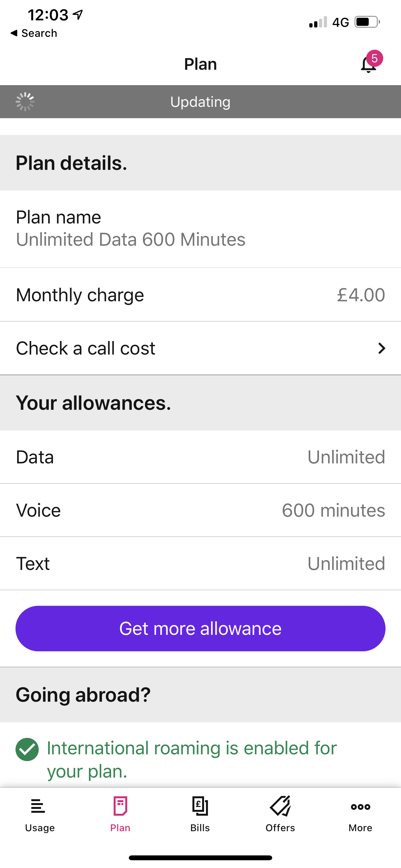Screen dimensions: 401x868
Task: Open the Offers tag icon
Action: [x=280, y=806]
